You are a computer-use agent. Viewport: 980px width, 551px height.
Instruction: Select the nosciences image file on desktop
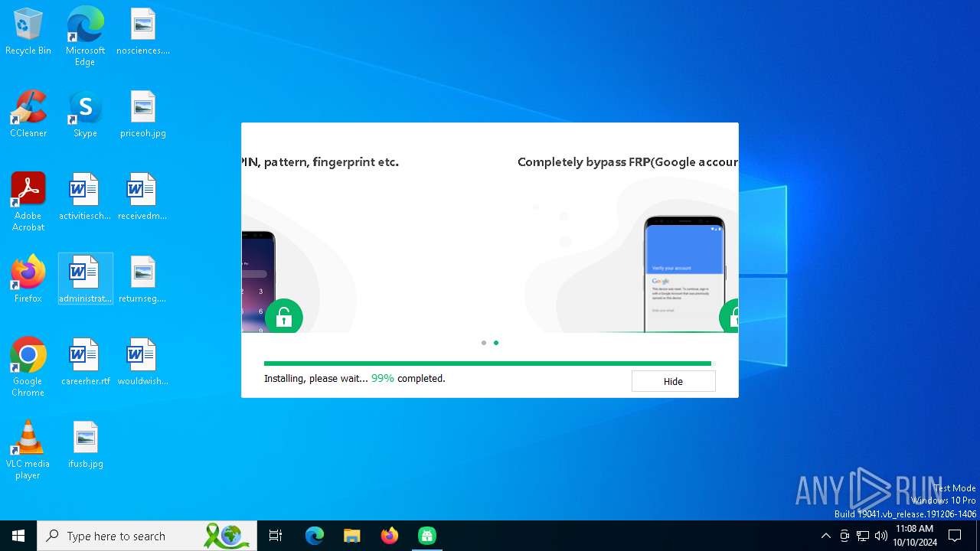[143, 32]
